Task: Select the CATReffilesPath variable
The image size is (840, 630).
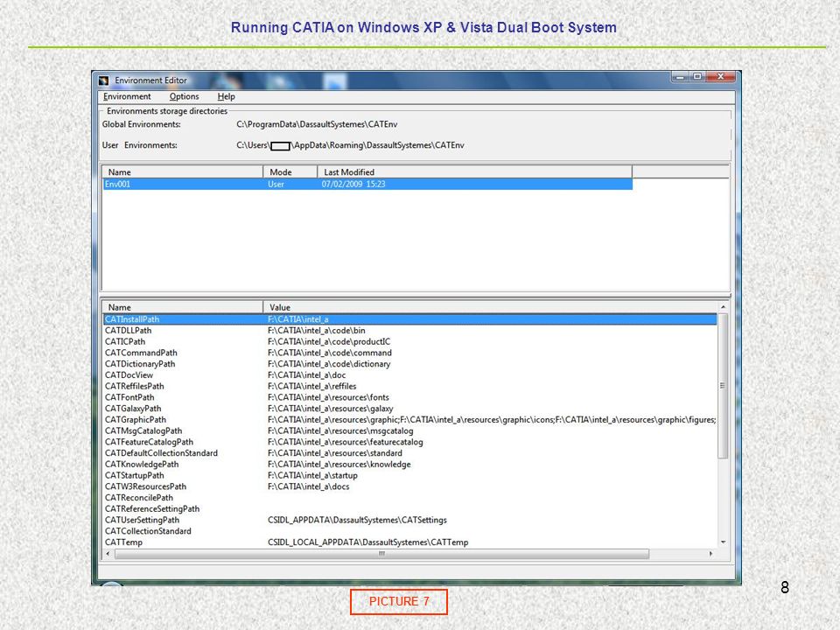Action: [135, 386]
